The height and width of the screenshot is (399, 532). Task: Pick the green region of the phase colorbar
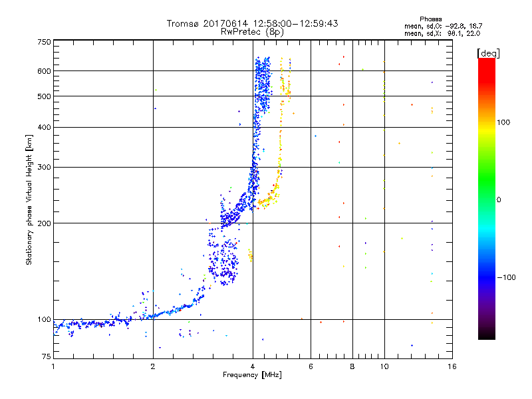point(487,180)
